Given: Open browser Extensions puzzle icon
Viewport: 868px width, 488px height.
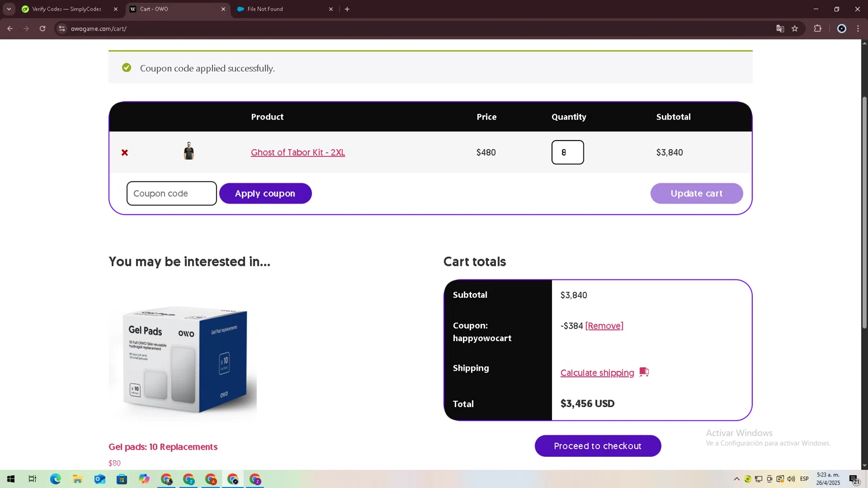Looking at the screenshot, I should pyautogui.click(x=818, y=28).
